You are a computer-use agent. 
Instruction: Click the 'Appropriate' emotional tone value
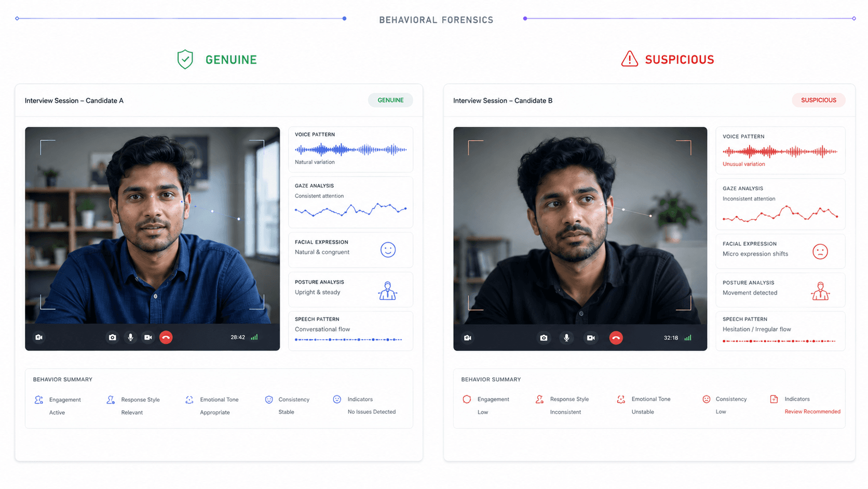click(x=215, y=413)
